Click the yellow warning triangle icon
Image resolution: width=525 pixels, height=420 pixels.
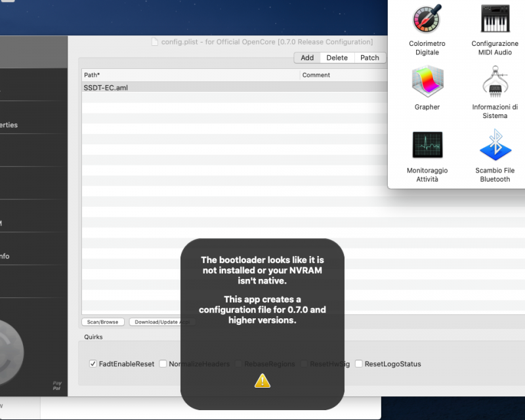coord(262,381)
